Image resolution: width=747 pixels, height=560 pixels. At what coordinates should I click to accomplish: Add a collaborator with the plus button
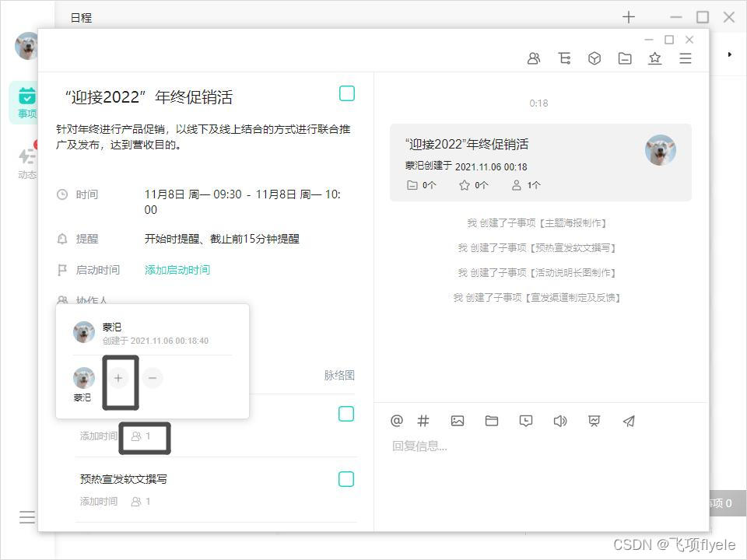tap(118, 378)
